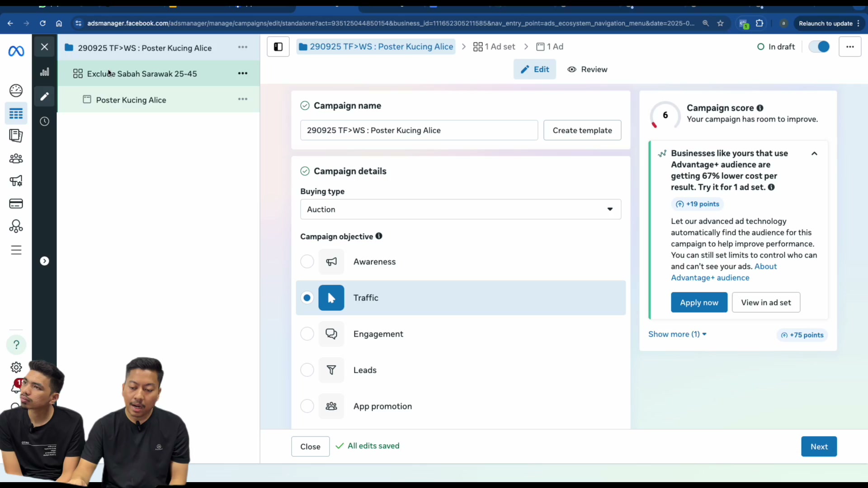The width and height of the screenshot is (868, 488).
Task: Toggle the campaign on/off switch
Action: coord(819,47)
